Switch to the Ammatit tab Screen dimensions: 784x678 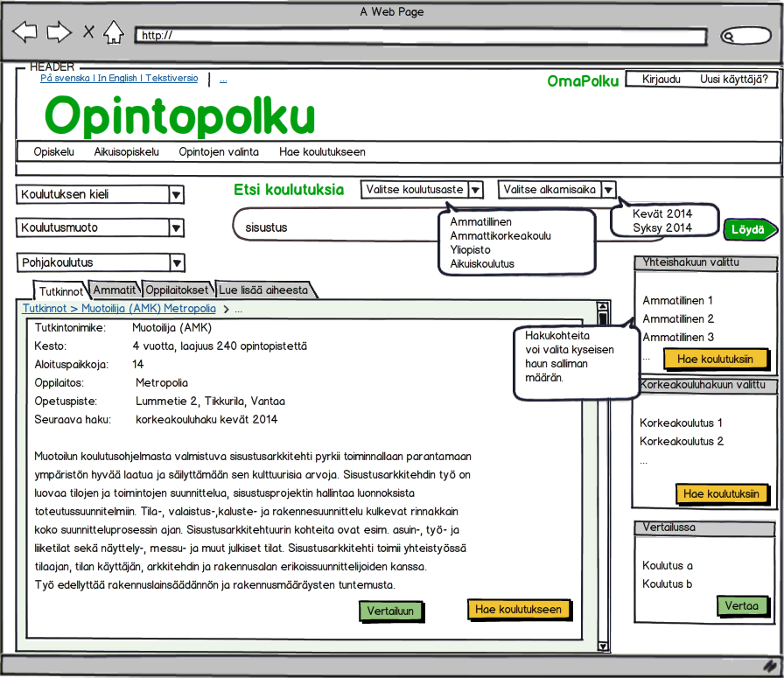115,290
